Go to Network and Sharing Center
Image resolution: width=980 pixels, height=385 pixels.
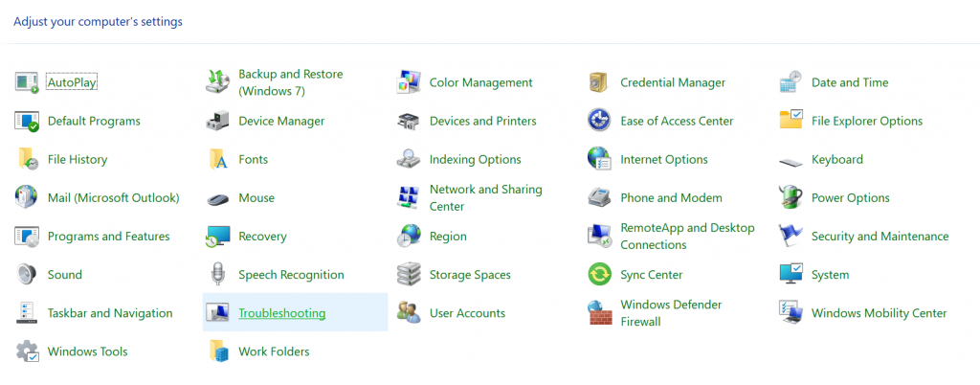[485, 198]
